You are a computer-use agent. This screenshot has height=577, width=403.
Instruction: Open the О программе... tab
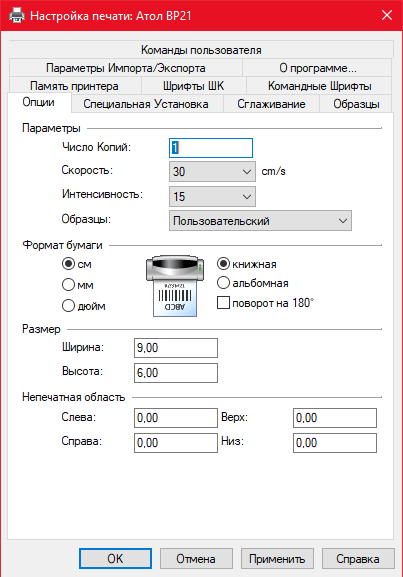click(317, 68)
